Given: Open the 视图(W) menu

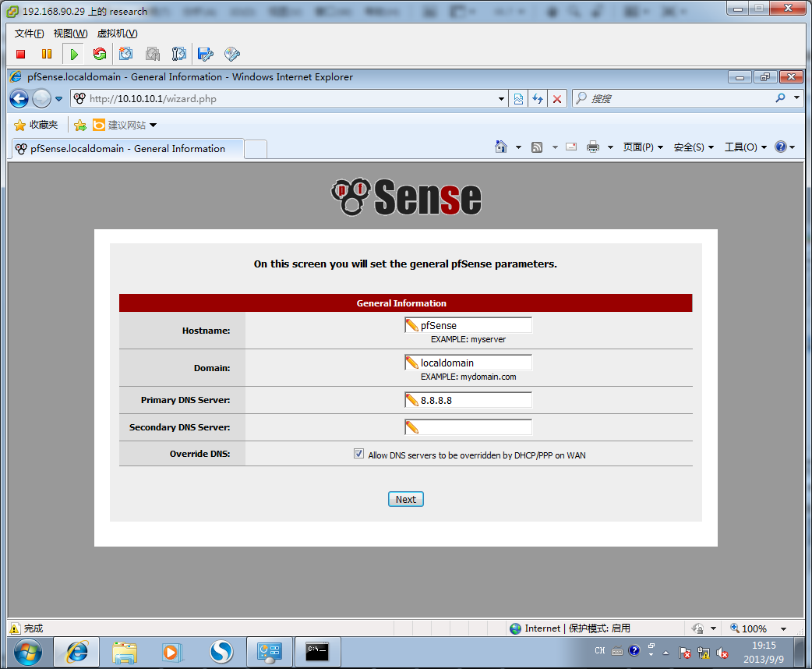Looking at the screenshot, I should (x=70, y=34).
